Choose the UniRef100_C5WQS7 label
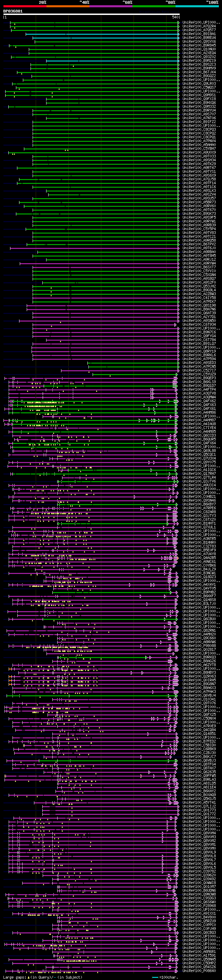 click(x=199, y=87)
